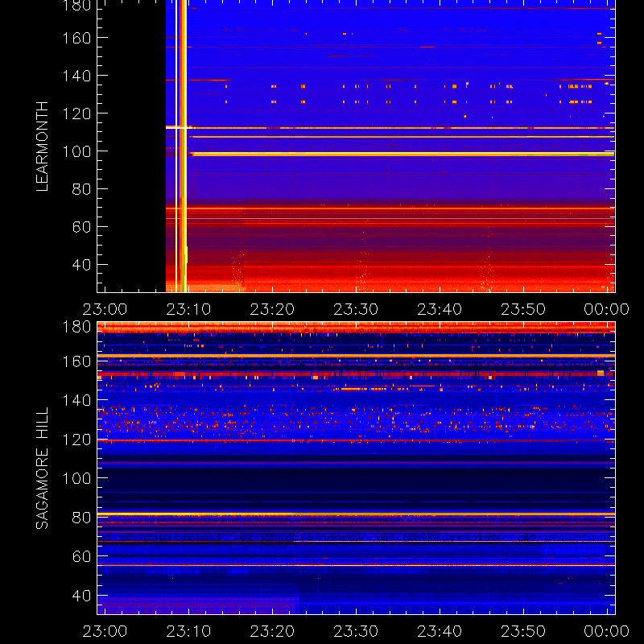
Task: Select the 23:50 label under Learmonth plot
Action: pyautogui.click(x=523, y=309)
